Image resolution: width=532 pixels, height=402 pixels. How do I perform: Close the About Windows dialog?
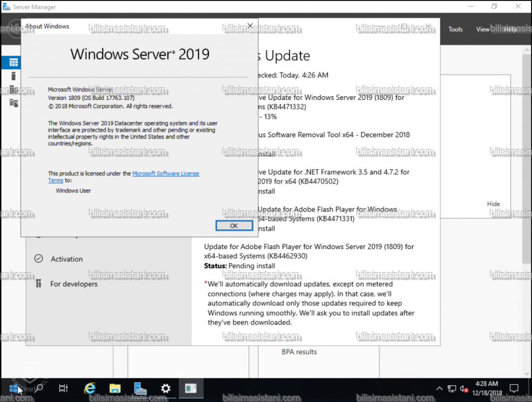tap(250, 26)
